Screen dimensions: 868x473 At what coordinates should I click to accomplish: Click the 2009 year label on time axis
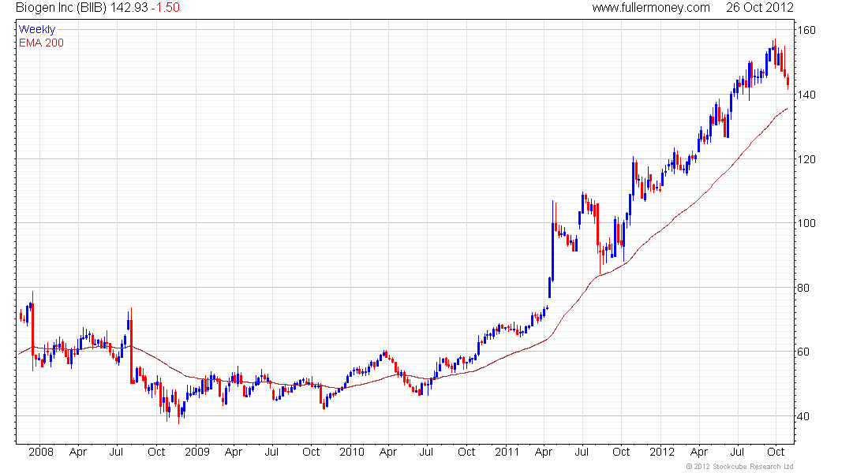[197, 452]
